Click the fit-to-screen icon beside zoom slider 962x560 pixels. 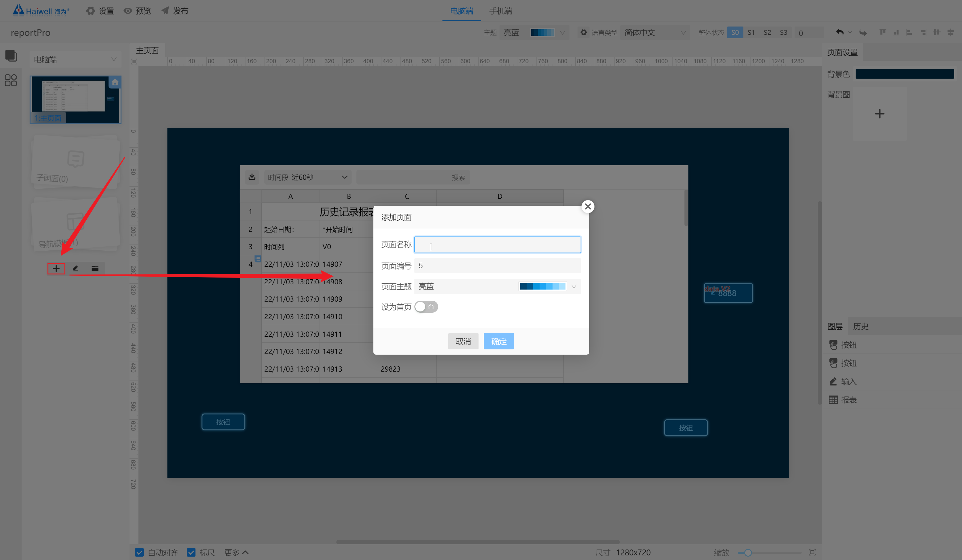(x=812, y=552)
